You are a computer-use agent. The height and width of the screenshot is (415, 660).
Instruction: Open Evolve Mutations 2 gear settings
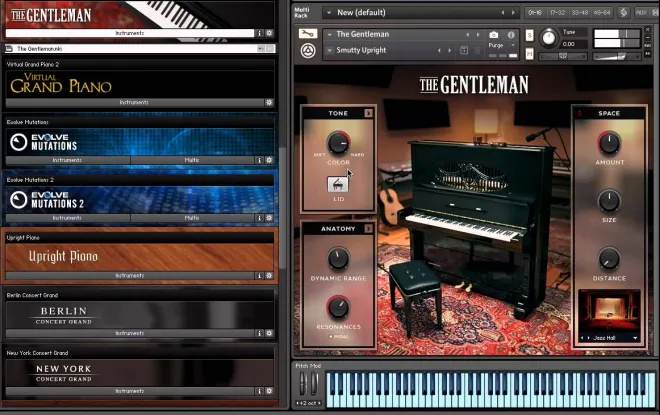[269, 218]
